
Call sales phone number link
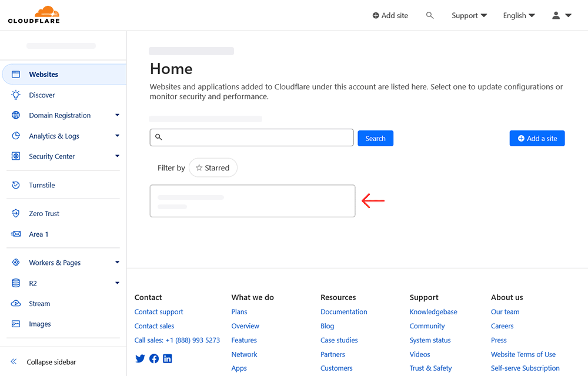[x=177, y=340]
